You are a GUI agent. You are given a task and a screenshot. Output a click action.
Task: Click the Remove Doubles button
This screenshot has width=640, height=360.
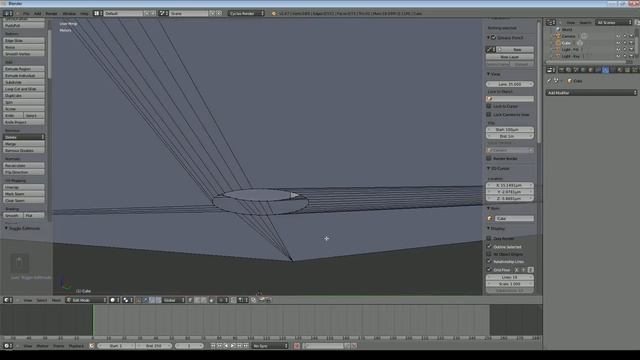(24, 150)
